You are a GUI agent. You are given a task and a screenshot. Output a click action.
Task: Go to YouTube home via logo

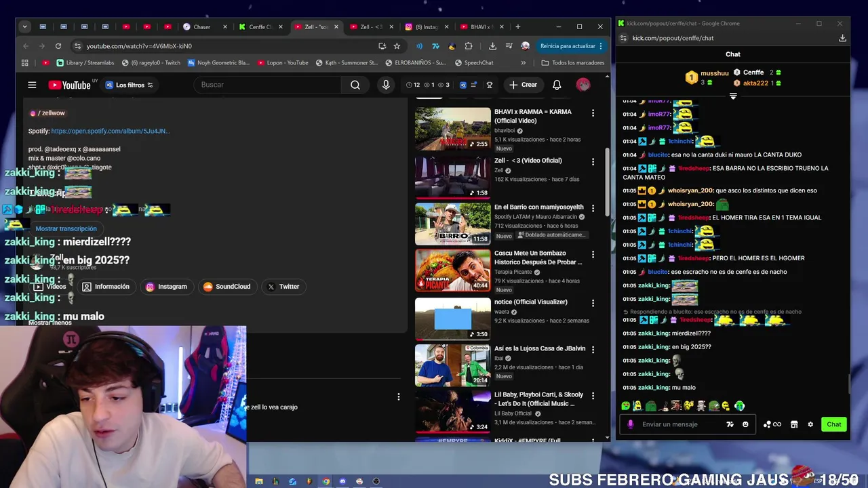[70, 85]
